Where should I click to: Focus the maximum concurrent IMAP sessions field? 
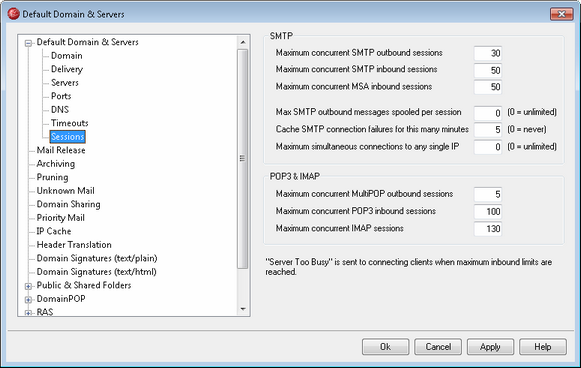488,229
